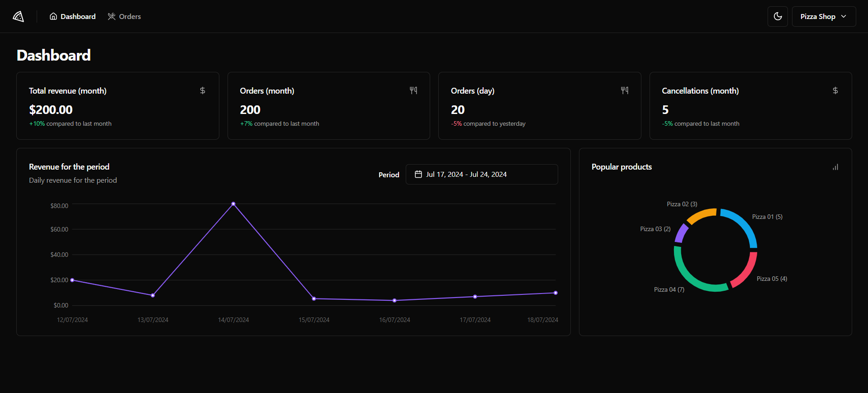Image resolution: width=868 pixels, height=393 pixels.
Task: Click the $200.00 total revenue value
Action: 51,110
